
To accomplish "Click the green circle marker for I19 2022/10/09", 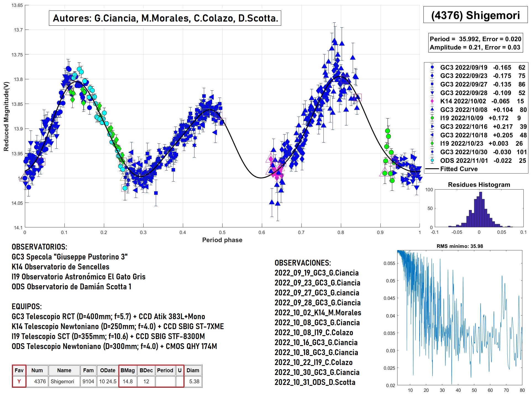I will tap(432, 118).
